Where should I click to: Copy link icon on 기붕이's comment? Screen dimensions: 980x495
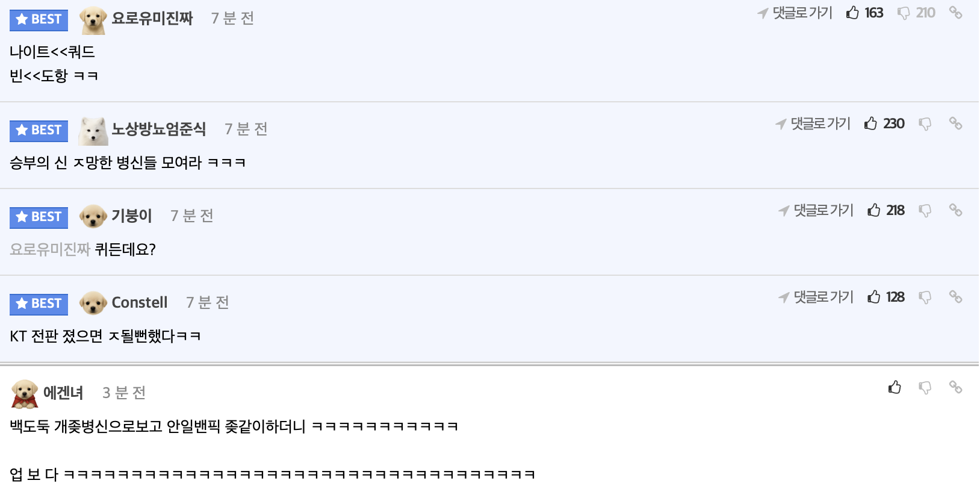click(x=955, y=210)
